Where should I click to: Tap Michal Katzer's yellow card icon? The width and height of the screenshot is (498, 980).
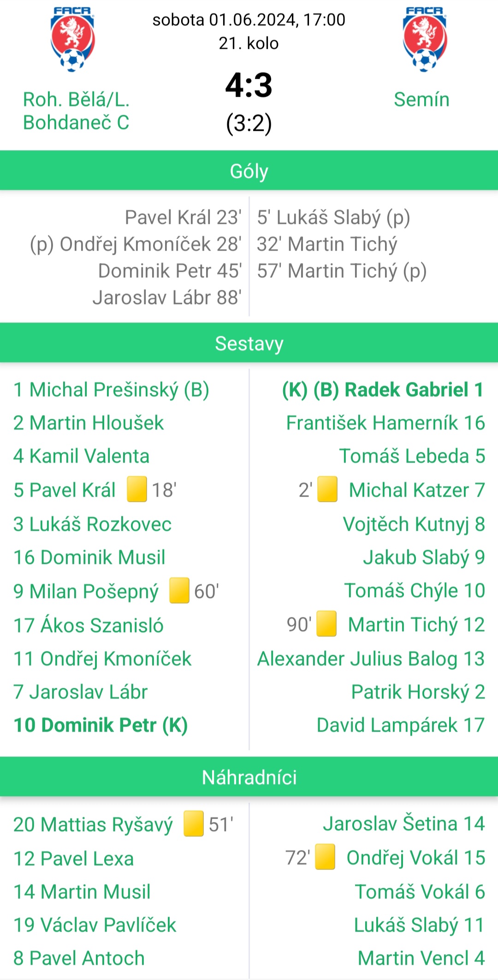click(327, 489)
